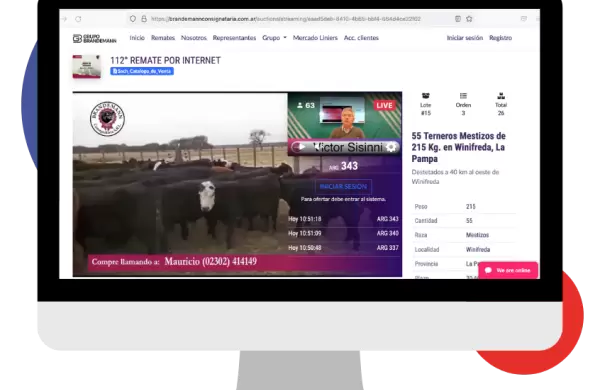Click the Iniciar sesión link
Viewport: 600px width, 390px height.
pos(465,38)
